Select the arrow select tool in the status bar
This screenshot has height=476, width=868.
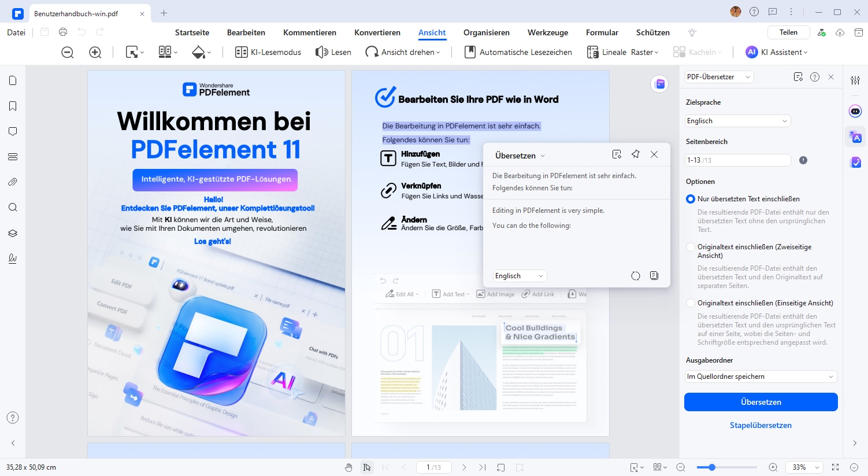(x=367, y=467)
